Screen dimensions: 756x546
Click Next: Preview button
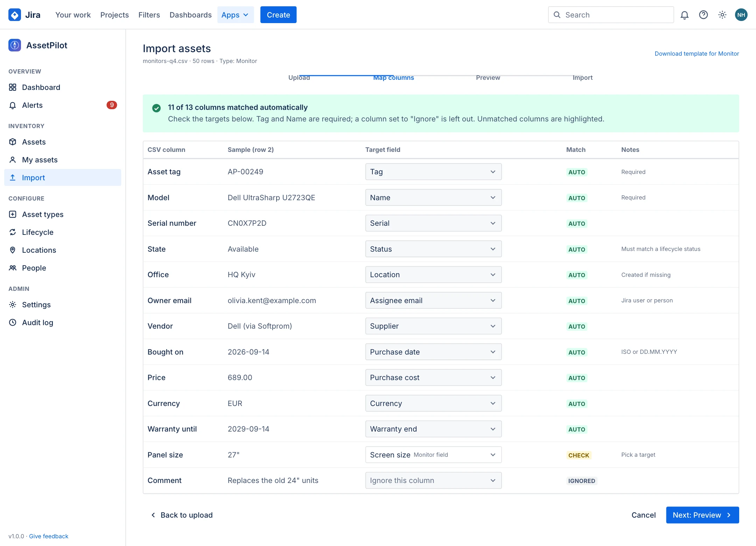click(702, 515)
